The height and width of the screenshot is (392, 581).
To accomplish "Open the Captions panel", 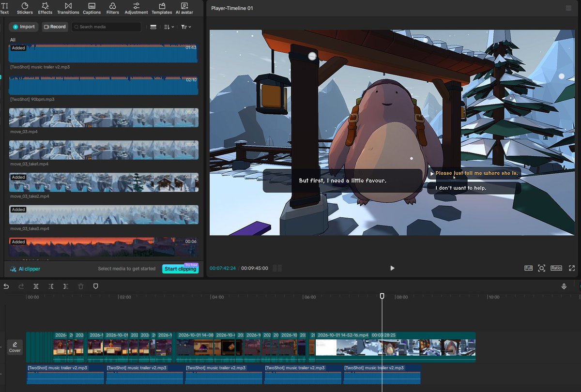I will point(92,8).
